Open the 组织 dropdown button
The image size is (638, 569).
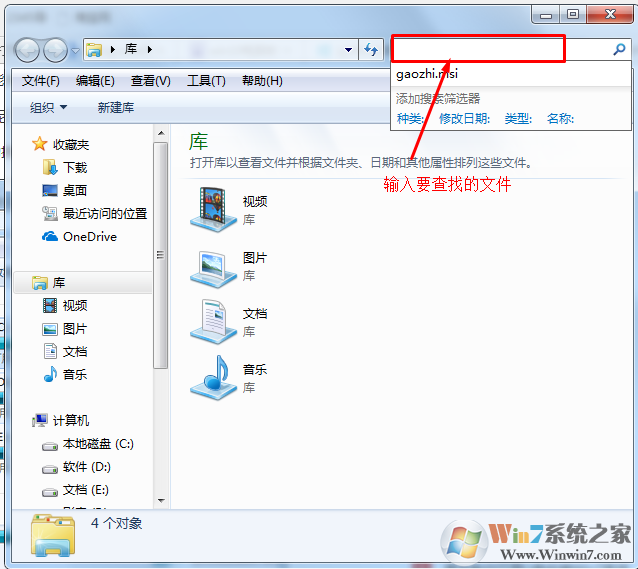click(48, 107)
